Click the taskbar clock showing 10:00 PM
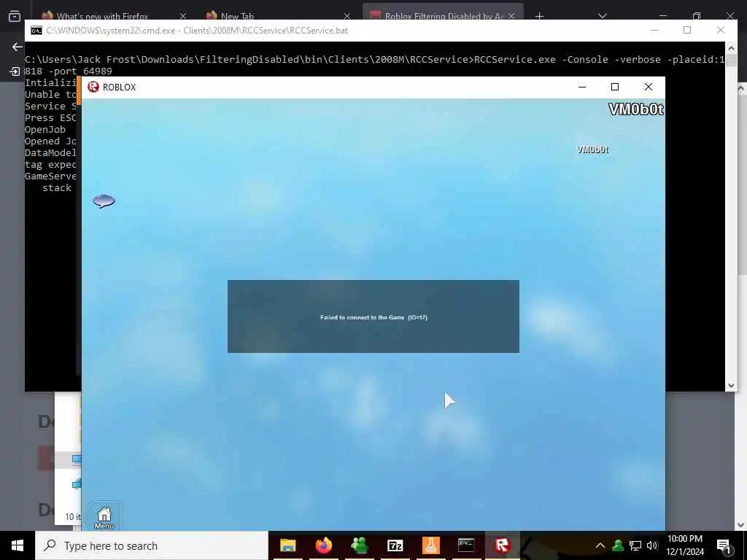Viewport: 747px width, 560px height. (x=685, y=545)
